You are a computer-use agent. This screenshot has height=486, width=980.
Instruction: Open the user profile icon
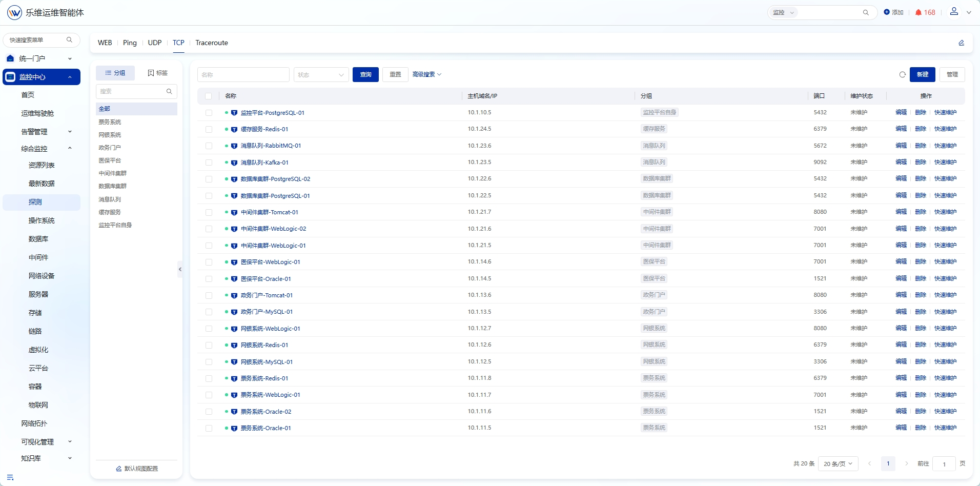[954, 11]
